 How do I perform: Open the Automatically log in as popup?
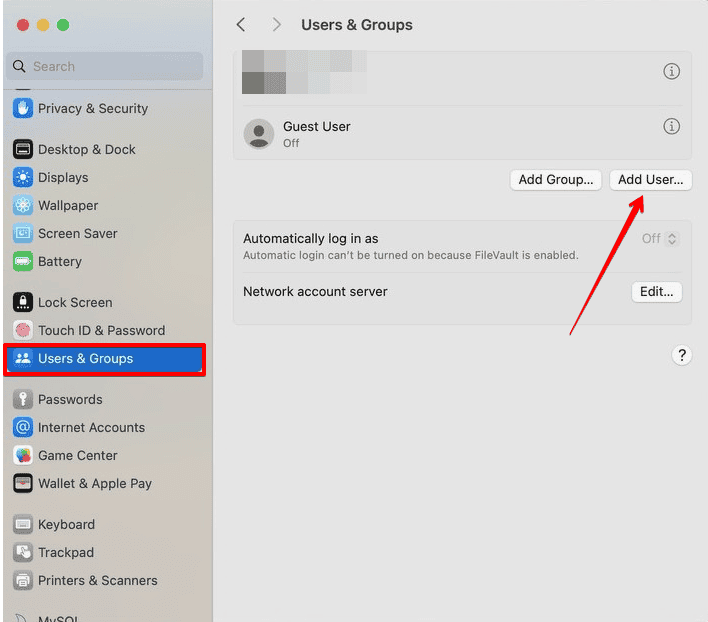coord(659,238)
